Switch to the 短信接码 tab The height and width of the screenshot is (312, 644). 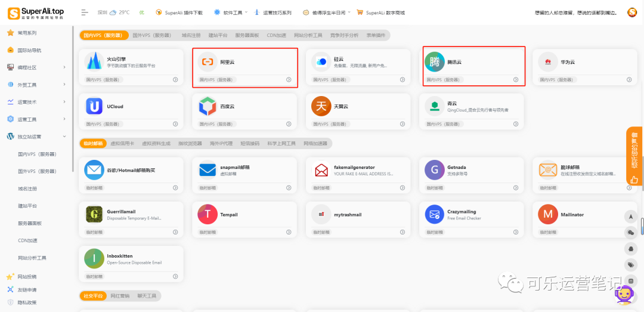[x=250, y=143]
